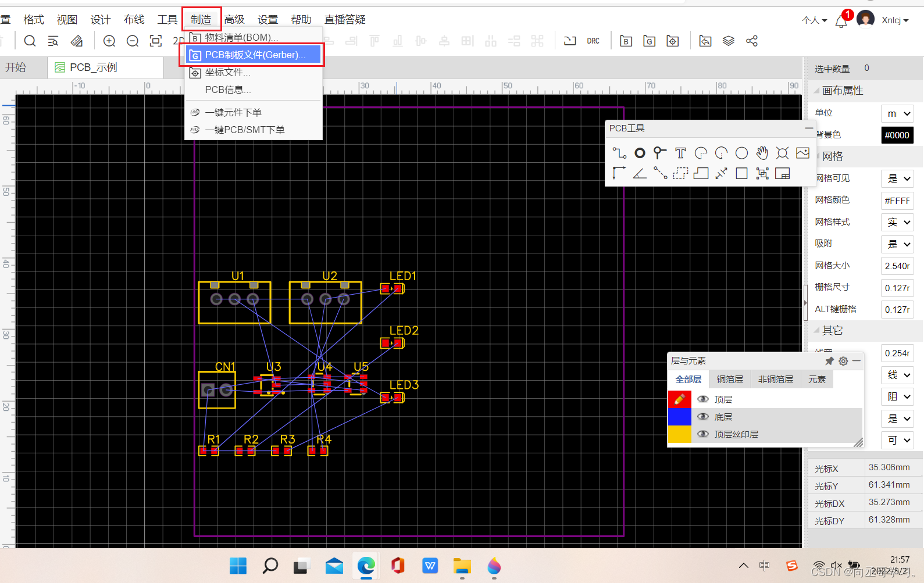Choose 一键PCB/SMT下单 menu entry
924x583 pixels.
tap(253, 130)
